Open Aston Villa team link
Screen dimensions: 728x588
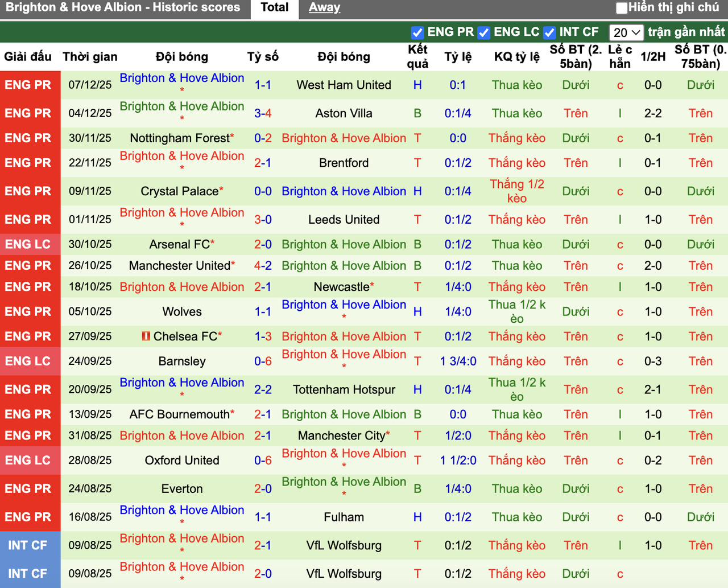tap(344, 113)
